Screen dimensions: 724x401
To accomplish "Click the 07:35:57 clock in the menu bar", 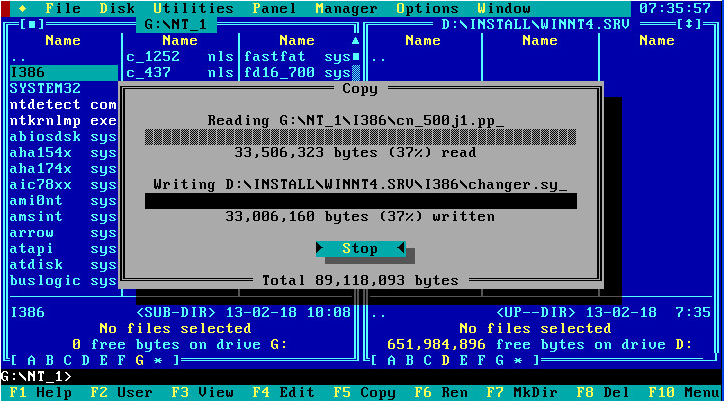I will (x=675, y=8).
